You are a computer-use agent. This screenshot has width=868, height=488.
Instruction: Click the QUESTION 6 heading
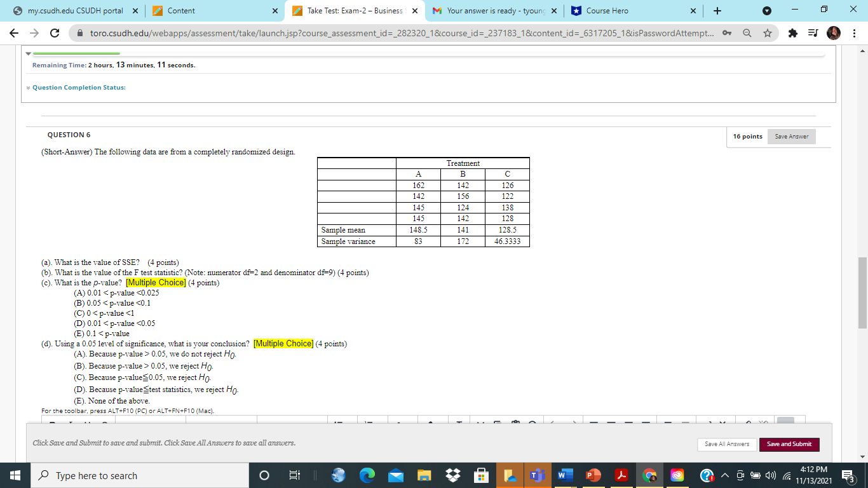[69, 135]
